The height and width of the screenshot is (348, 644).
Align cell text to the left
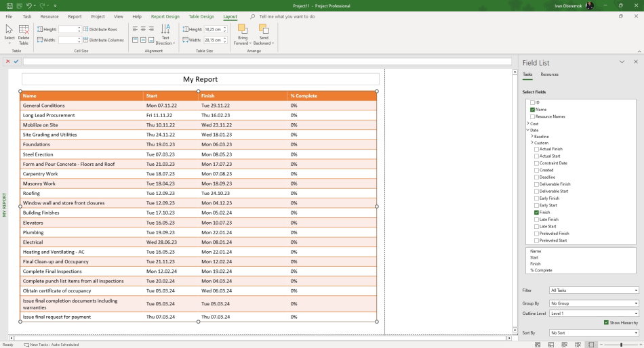pos(135,28)
